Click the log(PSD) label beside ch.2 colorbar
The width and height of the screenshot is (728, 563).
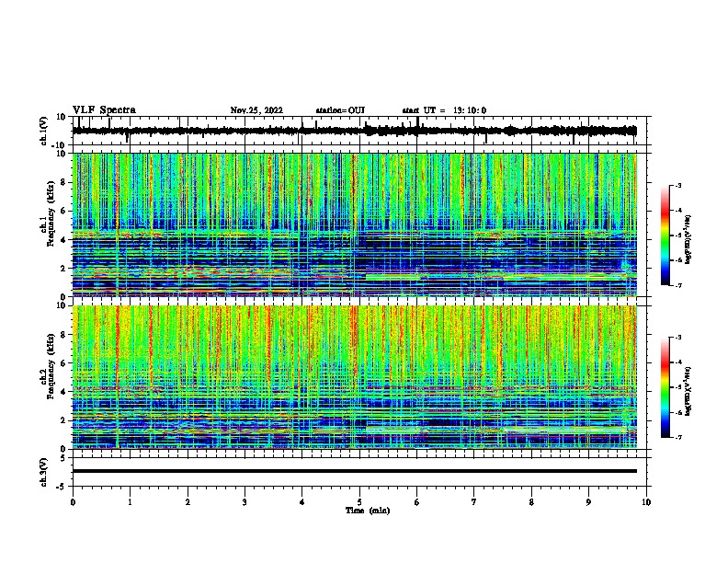[x=688, y=391]
